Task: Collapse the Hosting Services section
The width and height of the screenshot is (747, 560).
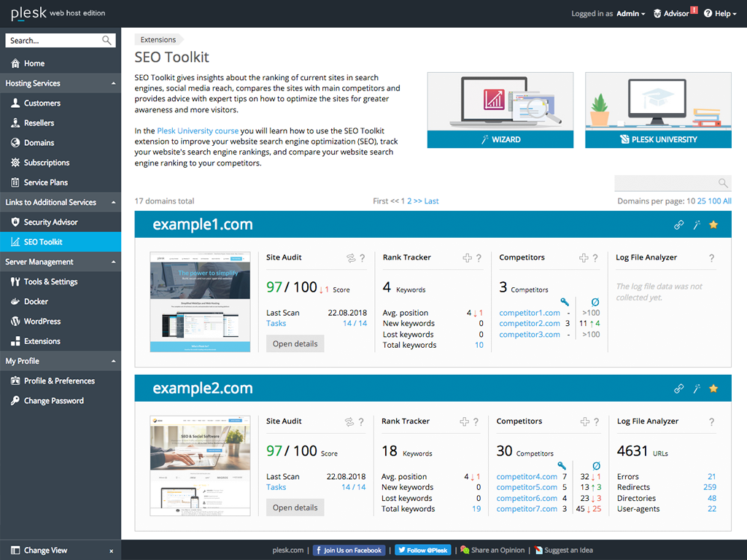Action: (x=113, y=83)
